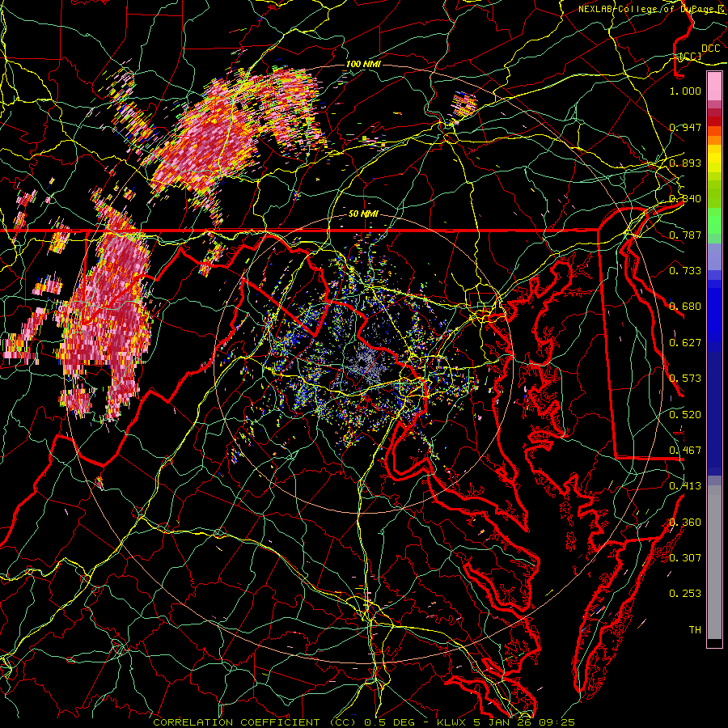Image resolution: width=728 pixels, height=728 pixels.
Task: Select the 0.253 scale value
Action: pos(685,594)
